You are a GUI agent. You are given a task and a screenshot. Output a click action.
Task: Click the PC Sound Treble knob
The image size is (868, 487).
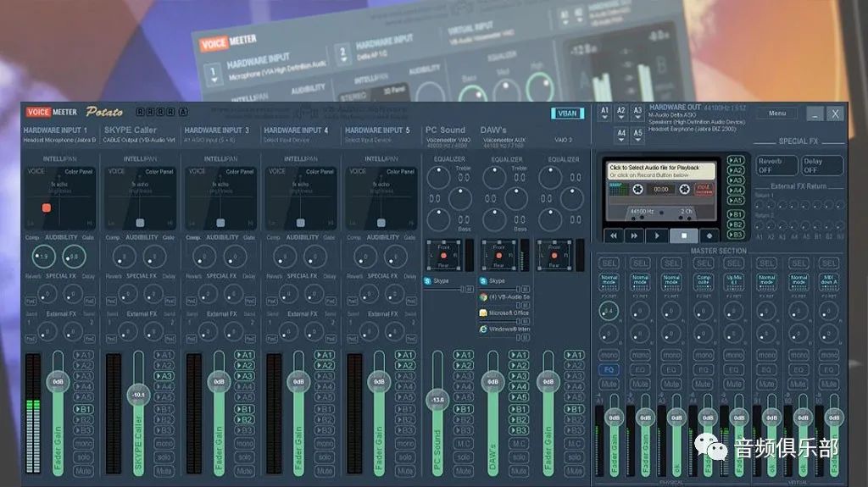point(439,177)
